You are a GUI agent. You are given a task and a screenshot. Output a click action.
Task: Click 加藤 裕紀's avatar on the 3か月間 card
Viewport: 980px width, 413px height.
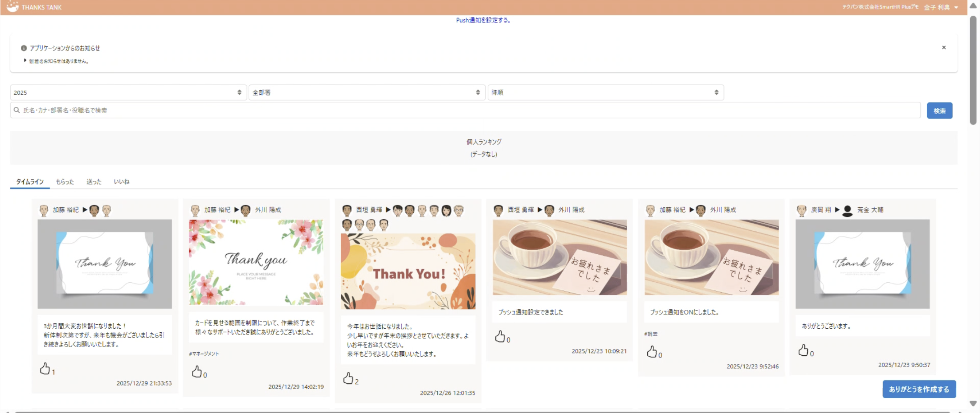44,210
